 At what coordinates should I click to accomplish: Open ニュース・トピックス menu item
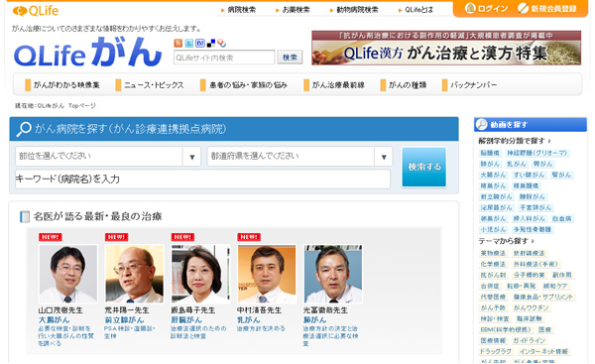click(x=150, y=85)
